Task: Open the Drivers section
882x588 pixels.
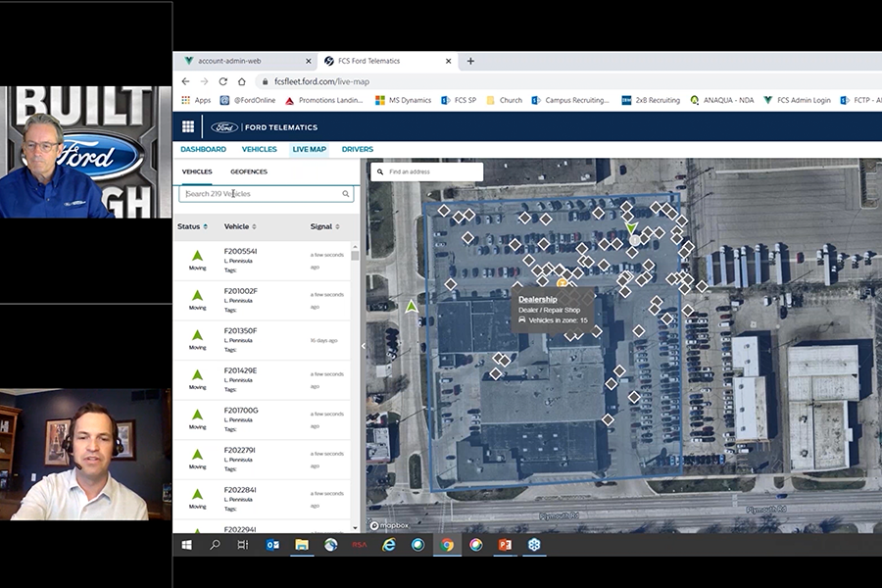Action: point(357,149)
